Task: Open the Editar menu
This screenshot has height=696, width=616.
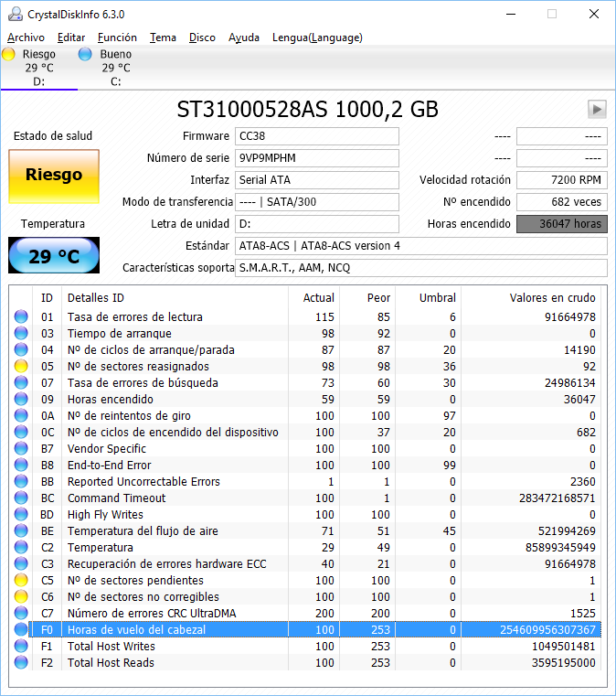Action: (71, 37)
